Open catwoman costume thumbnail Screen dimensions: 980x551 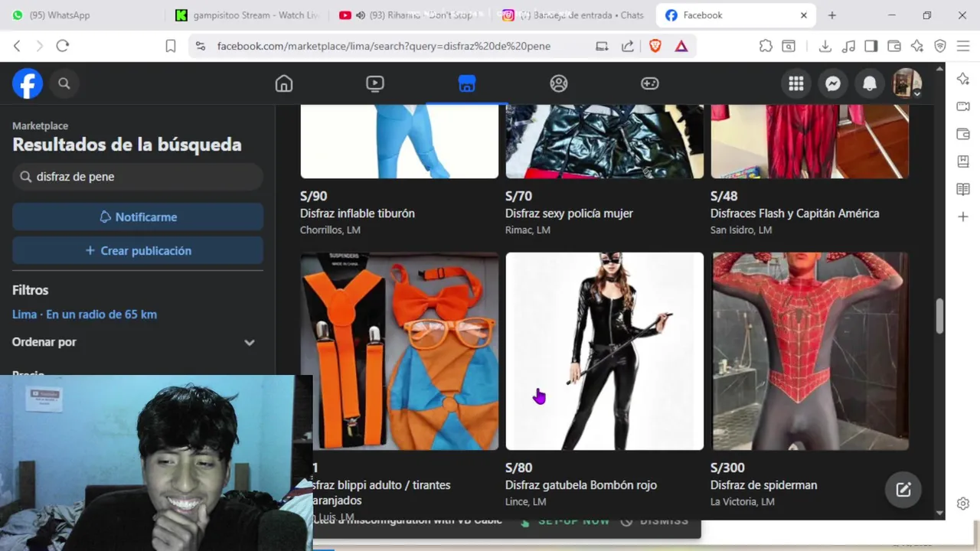tap(605, 351)
